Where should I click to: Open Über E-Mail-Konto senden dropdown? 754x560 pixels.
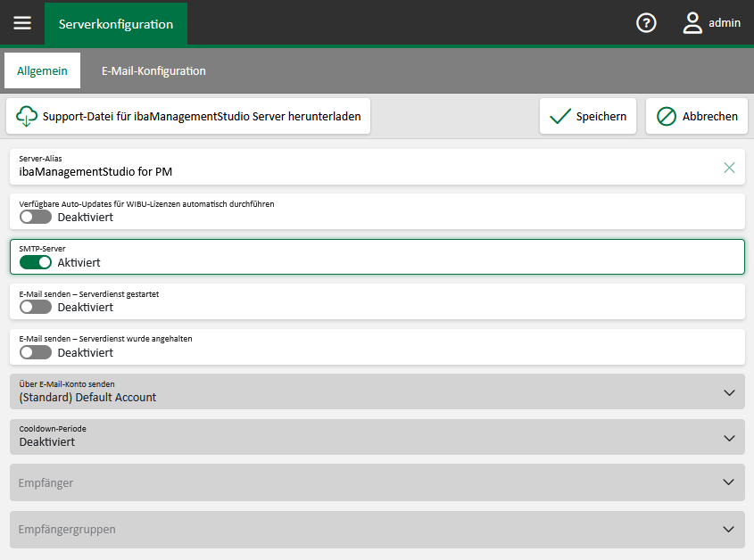[x=377, y=391]
